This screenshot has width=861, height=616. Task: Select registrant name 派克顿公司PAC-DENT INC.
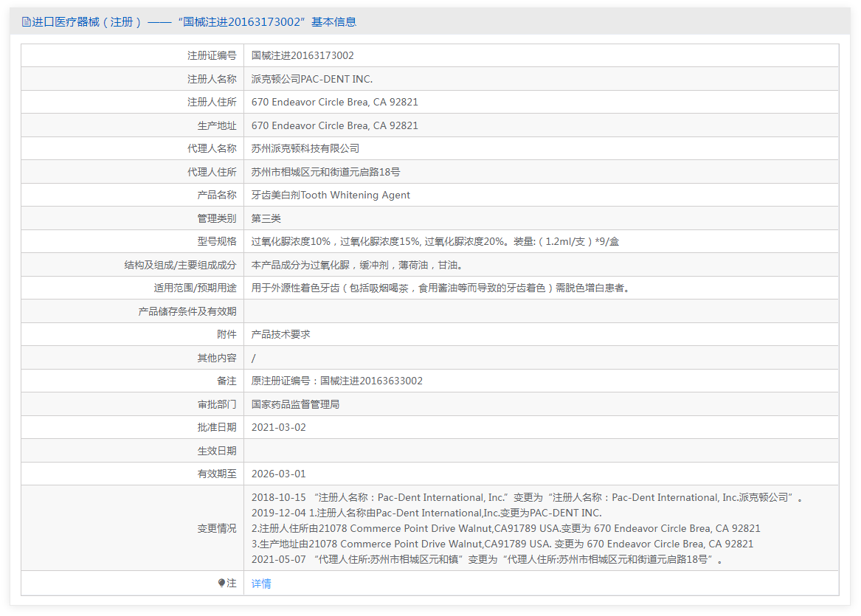312,79
